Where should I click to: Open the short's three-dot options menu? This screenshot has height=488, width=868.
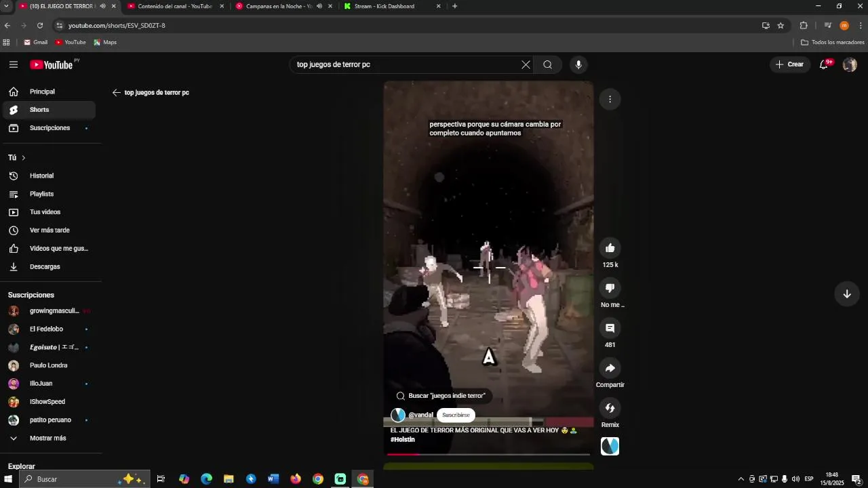pyautogui.click(x=610, y=99)
